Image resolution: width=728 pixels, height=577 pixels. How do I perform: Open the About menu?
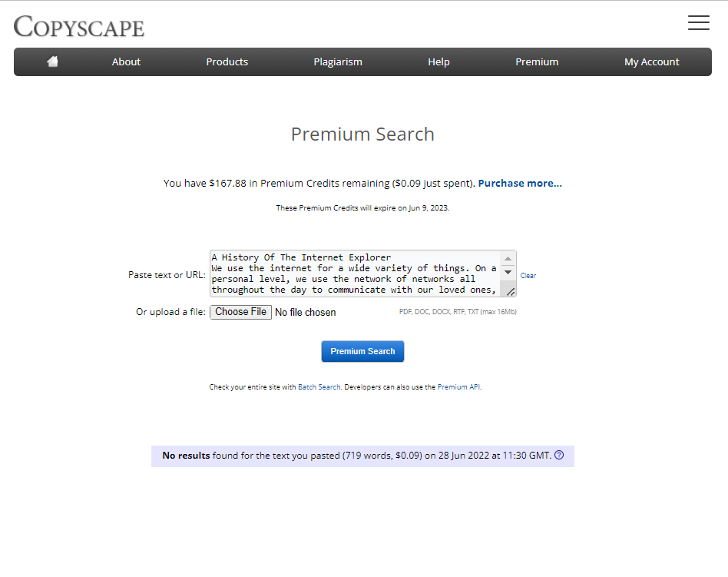coord(126,61)
